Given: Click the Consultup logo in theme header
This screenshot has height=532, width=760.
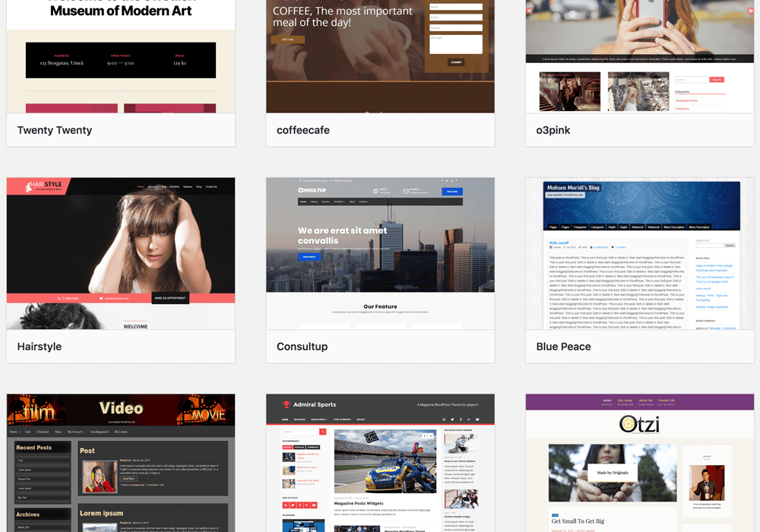Looking at the screenshot, I should (x=312, y=191).
